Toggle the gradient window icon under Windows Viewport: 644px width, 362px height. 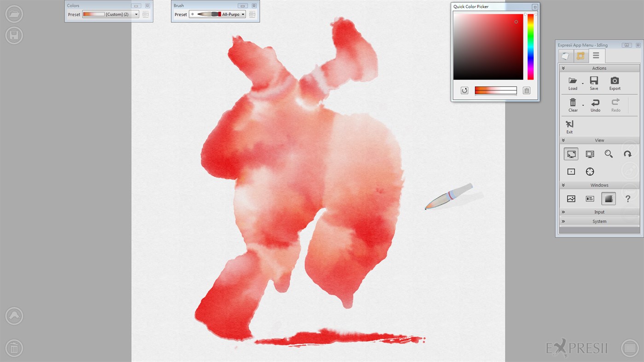pyautogui.click(x=608, y=198)
